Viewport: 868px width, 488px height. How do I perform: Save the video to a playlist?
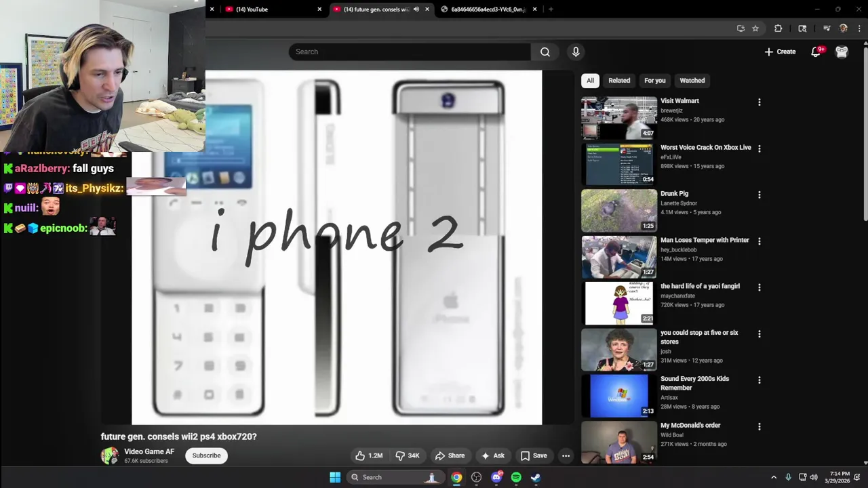[534, 455]
